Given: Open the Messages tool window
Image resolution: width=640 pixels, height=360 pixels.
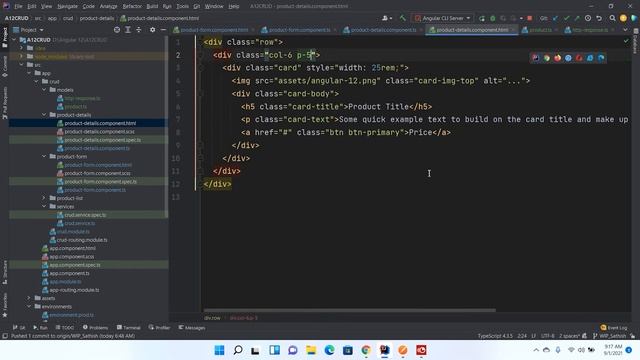Looking at the screenshot, I should tap(191, 328).
